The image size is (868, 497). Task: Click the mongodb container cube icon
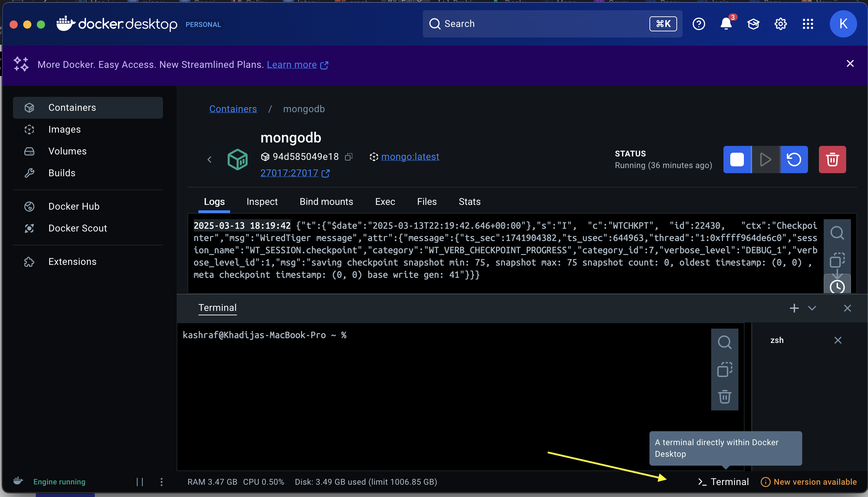(238, 160)
